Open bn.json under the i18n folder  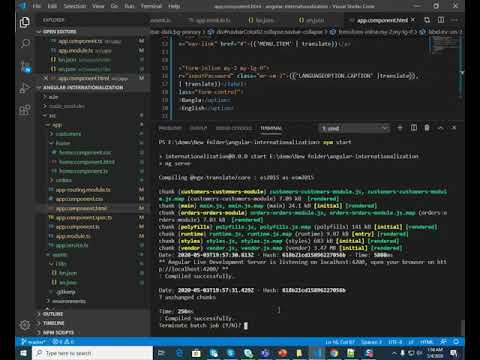click(x=68, y=273)
